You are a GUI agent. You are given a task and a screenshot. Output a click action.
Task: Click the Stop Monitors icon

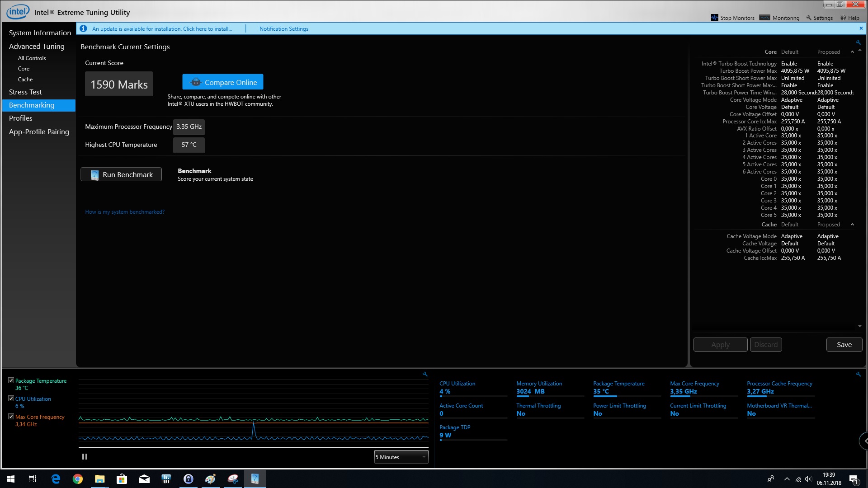[x=715, y=18]
